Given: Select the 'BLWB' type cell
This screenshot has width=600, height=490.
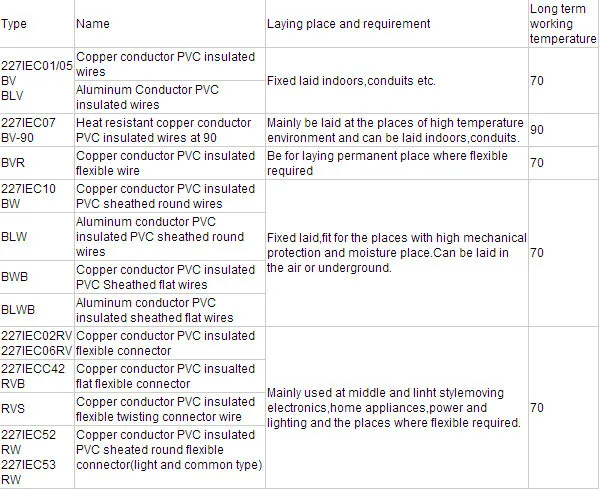Looking at the screenshot, I should pyautogui.click(x=37, y=310).
